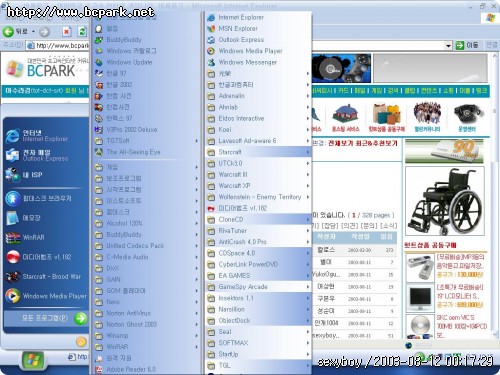Image resolution: width=500 pixels, height=375 pixels.
Task: Open Adobe Reader 6.0 entry
Action: [147, 369]
